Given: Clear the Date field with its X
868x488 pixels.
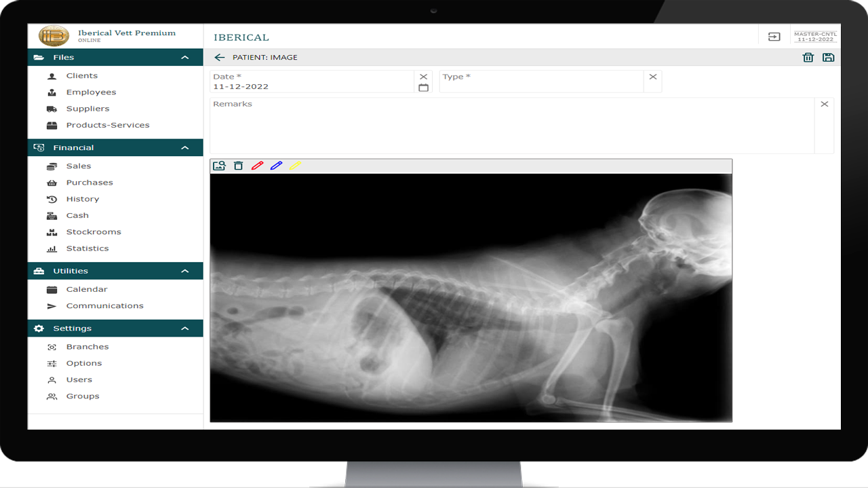Looking at the screenshot, I should (424, 77).
